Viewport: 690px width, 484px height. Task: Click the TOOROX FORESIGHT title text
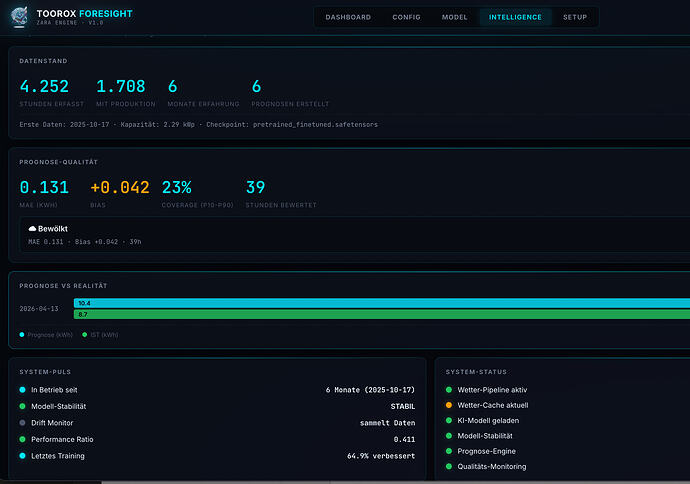84,14
